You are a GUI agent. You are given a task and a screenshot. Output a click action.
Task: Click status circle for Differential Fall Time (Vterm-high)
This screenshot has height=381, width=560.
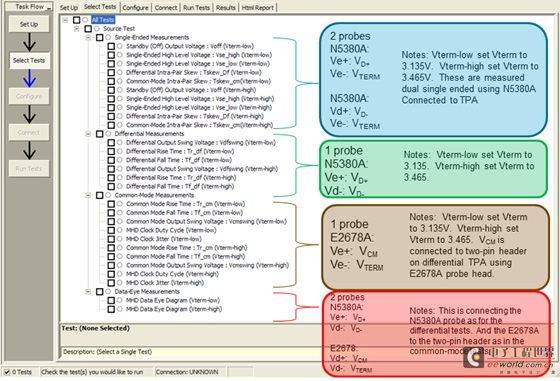pyautogui.click(x=120, y=186)
